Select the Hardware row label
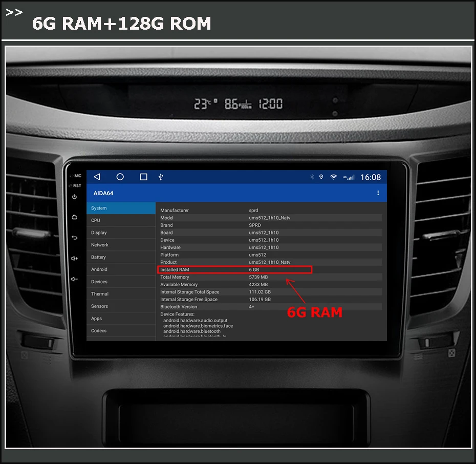Screen dimensions: 476x464 coord(170,247)
